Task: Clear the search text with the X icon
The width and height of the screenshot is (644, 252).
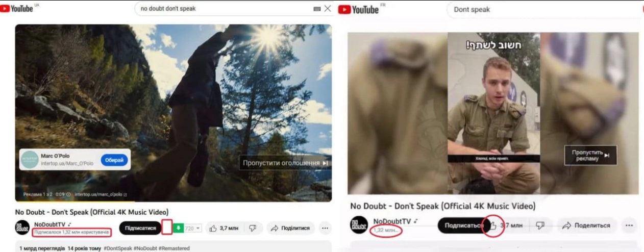Action: pos(328,9)
